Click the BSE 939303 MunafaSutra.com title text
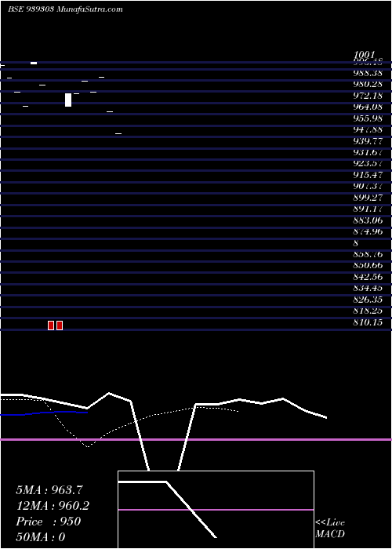 pyautogui.click(x=65, y=9)
